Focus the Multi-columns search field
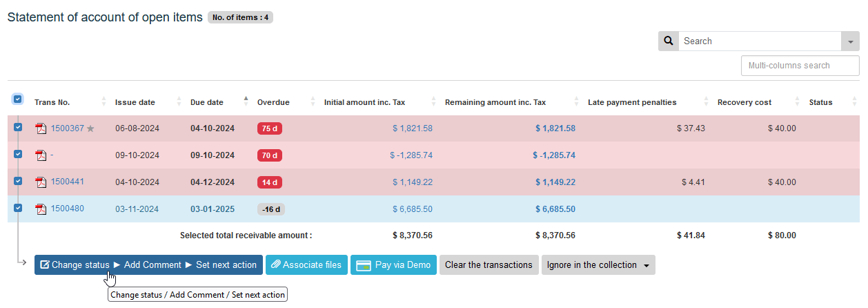This screenshot has width=868, height=308. tap(800, 66)
